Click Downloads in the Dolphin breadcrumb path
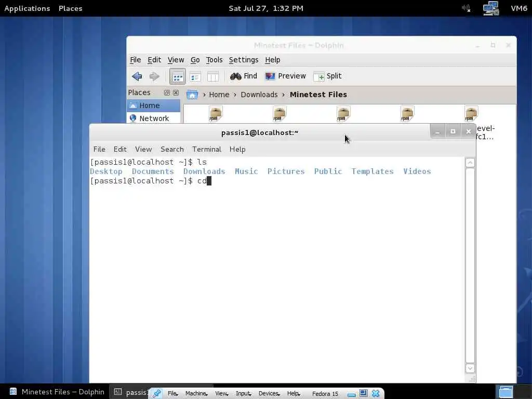The width and height of the screenshot is (532, 399). click(259, 95)
